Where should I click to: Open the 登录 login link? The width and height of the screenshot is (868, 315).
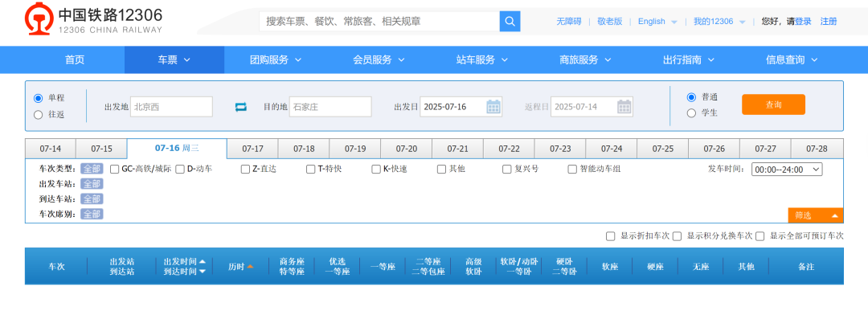[803, 22]
